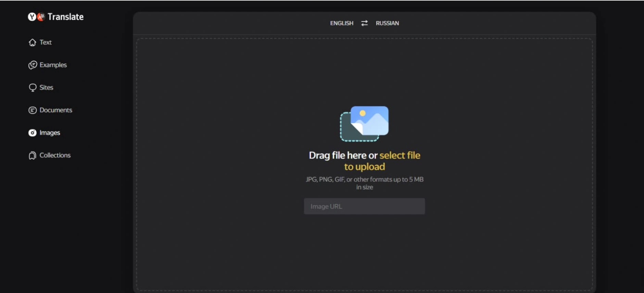Open the ENGLISH source language selector

point(342,23)
